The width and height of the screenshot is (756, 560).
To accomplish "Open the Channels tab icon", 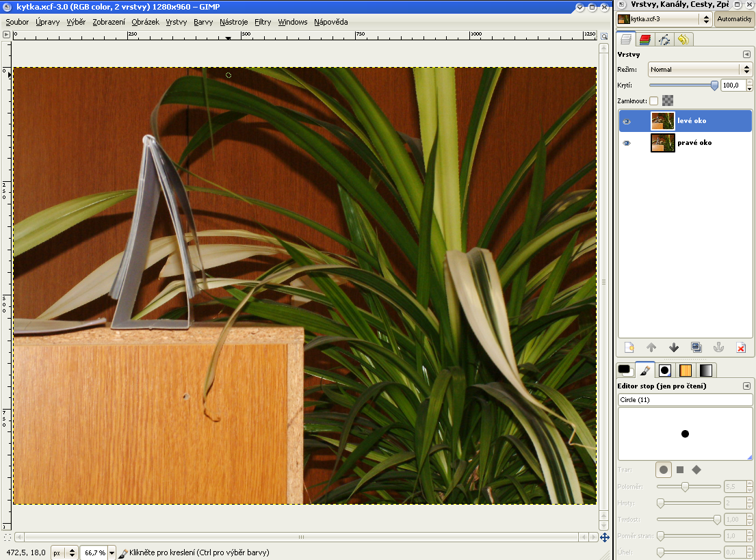I will (x=645, y=40).
